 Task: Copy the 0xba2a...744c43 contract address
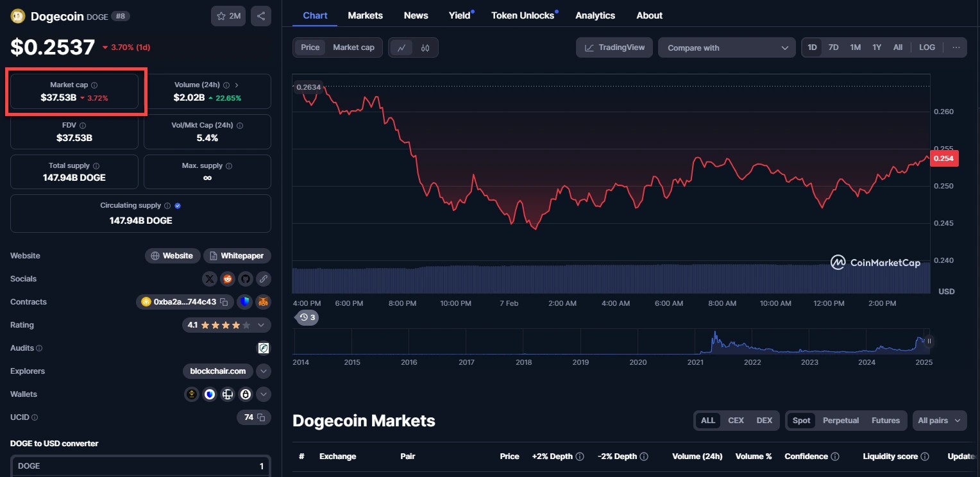pyautogui.click(x=224, y=302)
